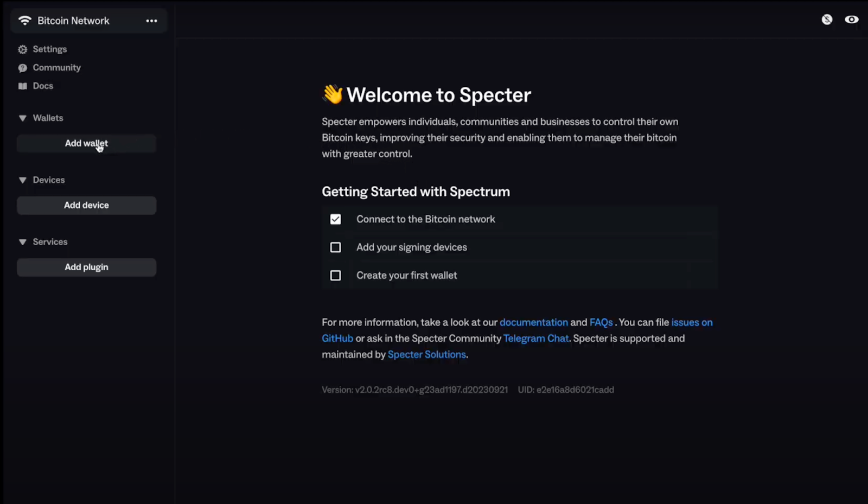The height and width of the screenshot is (504, 868).
Task: Toggle the Connect to the Bitcoin network checkbox
Action: coord(335,219)
